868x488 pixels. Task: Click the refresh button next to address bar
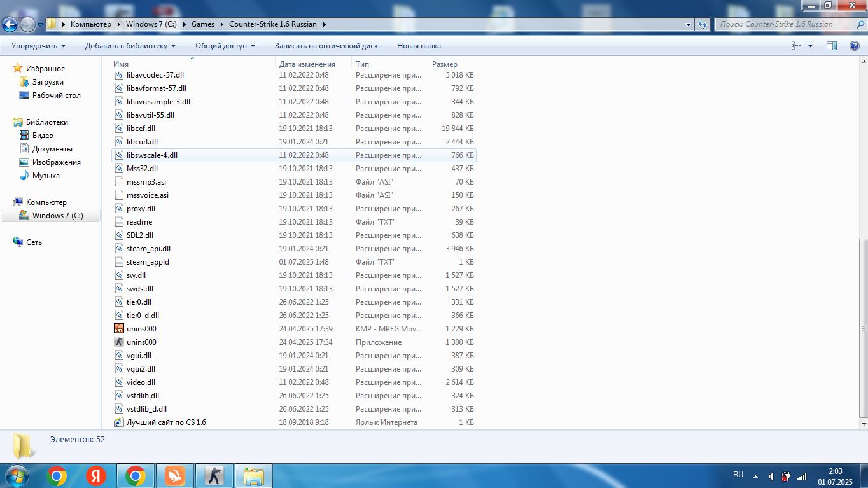pos(703,24)
